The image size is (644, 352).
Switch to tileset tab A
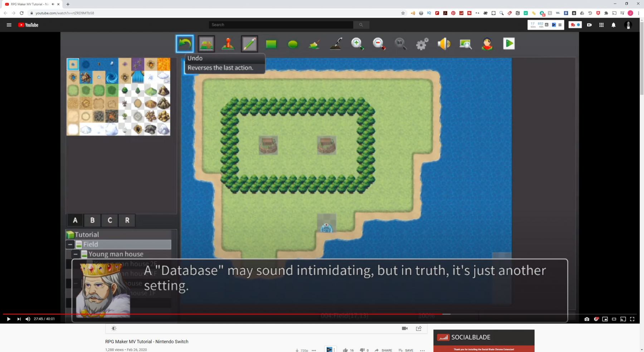point(75,220)
